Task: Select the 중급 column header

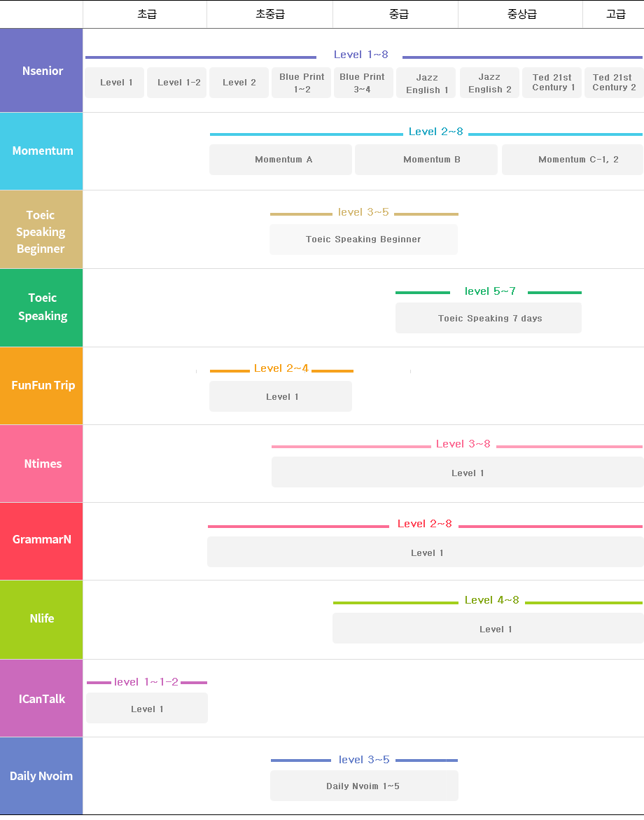Action: [395, 14]
